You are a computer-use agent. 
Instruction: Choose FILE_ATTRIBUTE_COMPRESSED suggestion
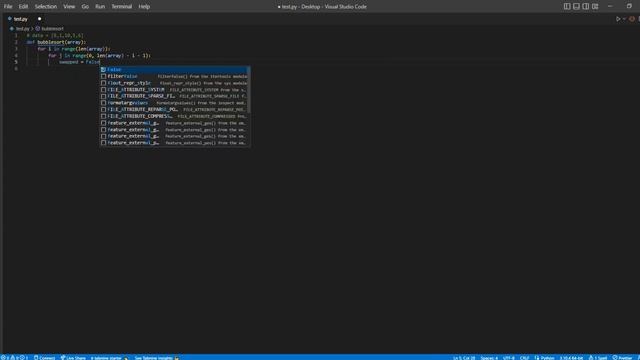pos(174,116)
